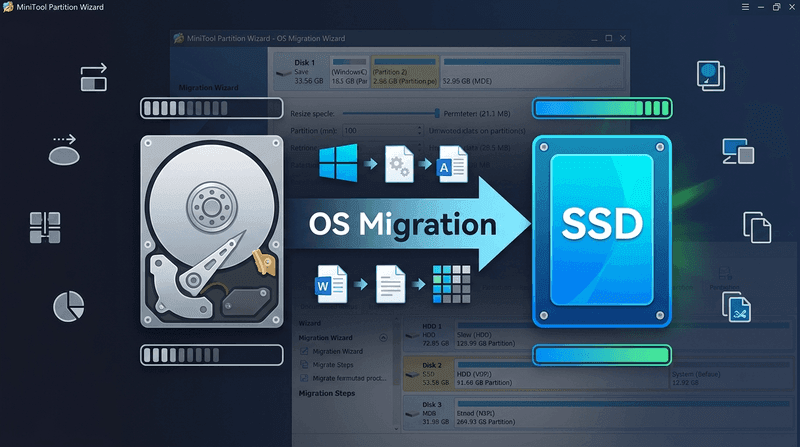Select the blue grid blocks icon
Screen dimensions: 800x447
[x=452, y=284]
